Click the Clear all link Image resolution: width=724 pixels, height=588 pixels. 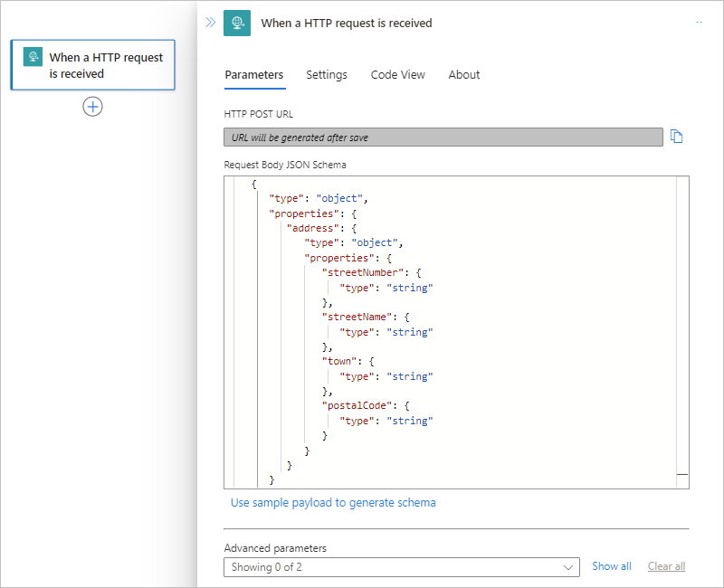(666, 566)
